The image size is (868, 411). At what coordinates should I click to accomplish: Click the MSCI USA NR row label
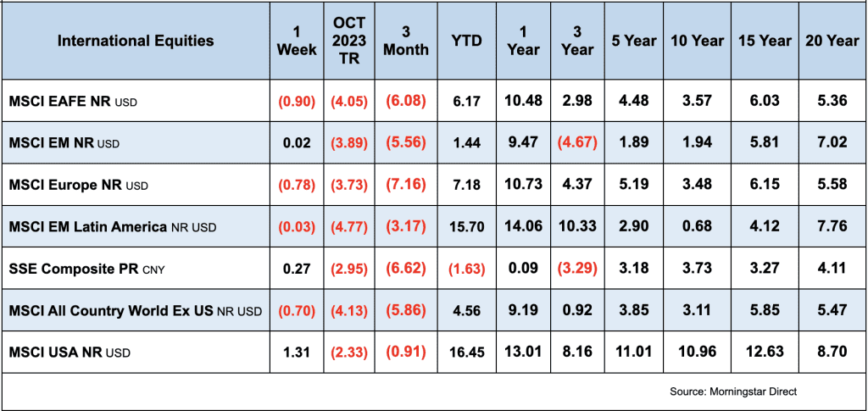tap(70, 352)
